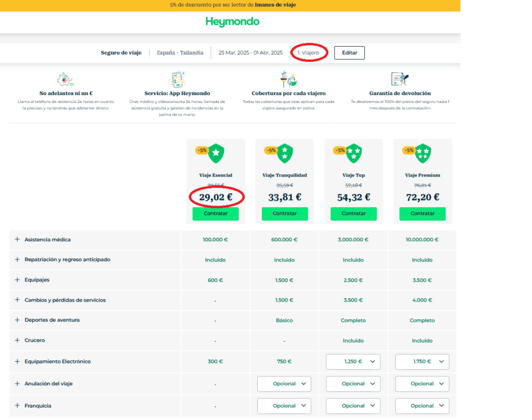The width and height of the screenshot is (532, 420).
Task: Click Contratar for Viaje Premium
Action: (422, 213)
